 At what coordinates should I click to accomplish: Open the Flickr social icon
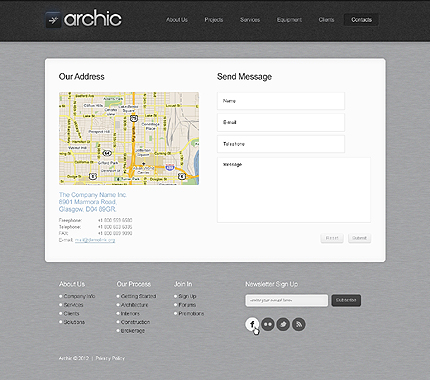point(268,324)
